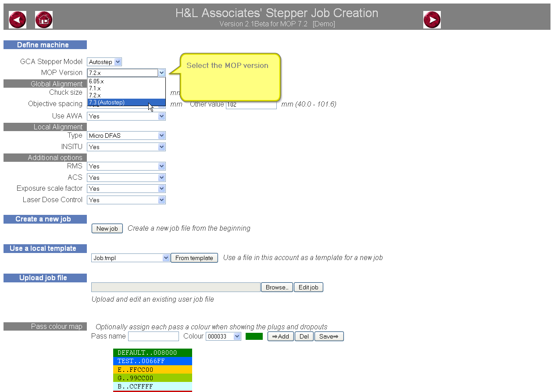The height and width of the screenshot is (392, 554).
Task: Open the RMS dropdown
Action: pos(126,166)
